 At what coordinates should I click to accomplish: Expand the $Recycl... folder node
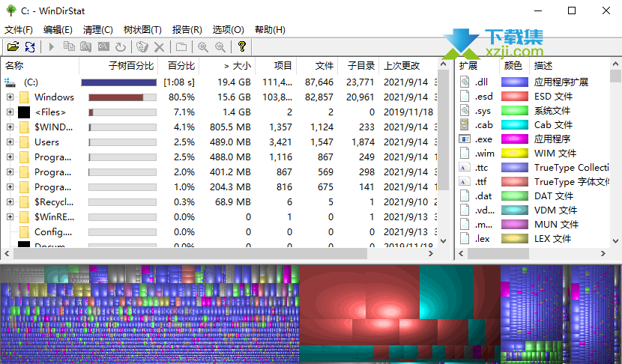[10, 201]
